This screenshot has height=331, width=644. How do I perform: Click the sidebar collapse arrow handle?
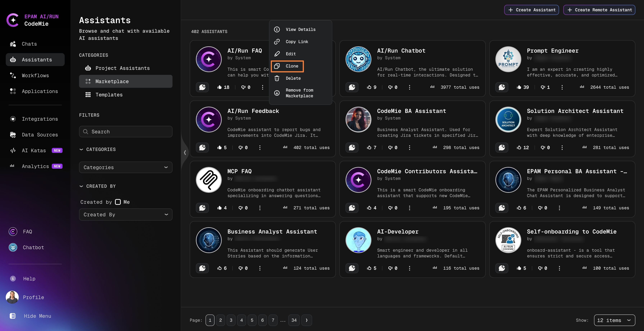[185, 152]
